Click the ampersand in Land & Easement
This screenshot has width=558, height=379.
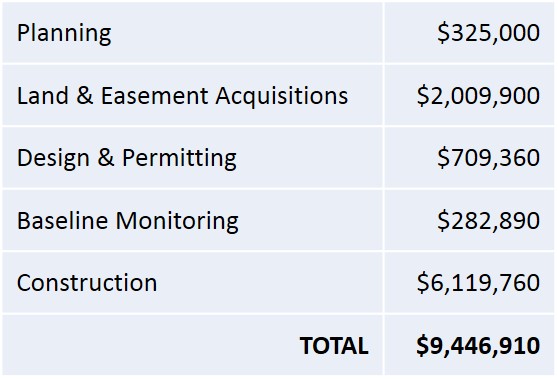[x=85, y=96]
